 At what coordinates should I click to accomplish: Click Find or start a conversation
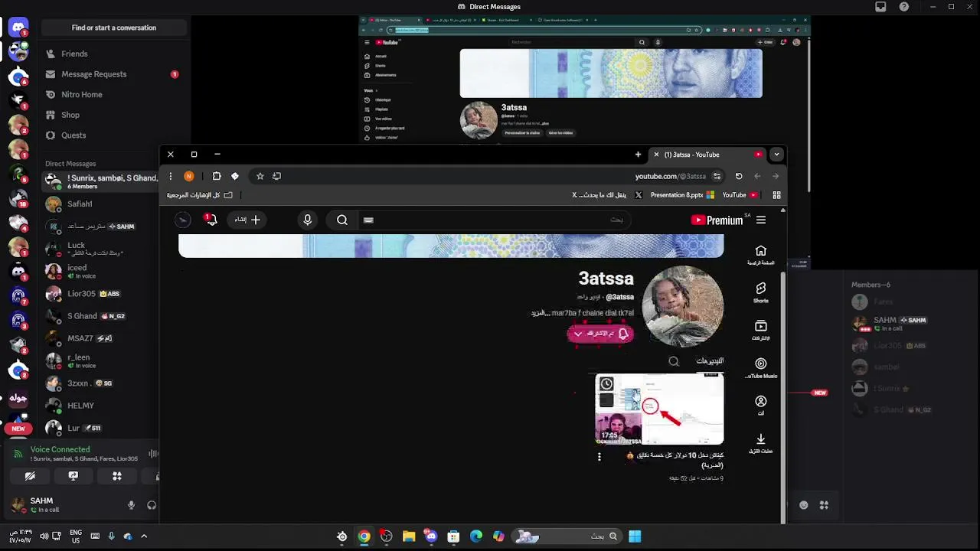pos(113,28)
